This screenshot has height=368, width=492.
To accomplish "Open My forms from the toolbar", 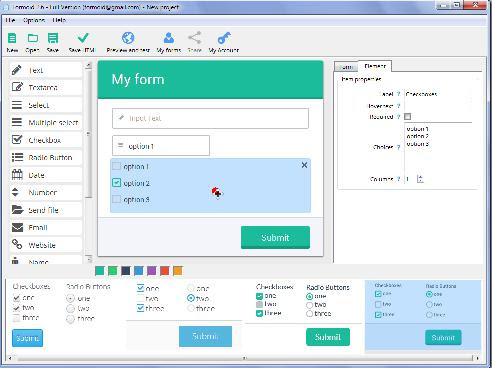I will 169,38.
